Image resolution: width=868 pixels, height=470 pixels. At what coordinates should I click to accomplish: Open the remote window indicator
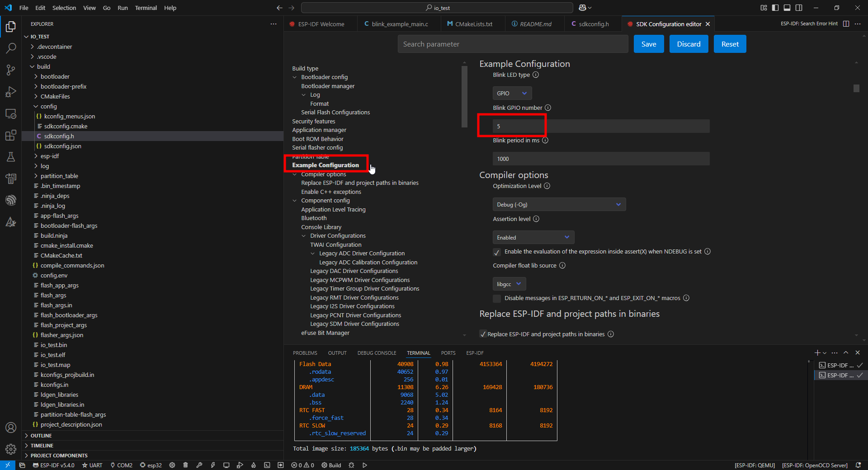click(x=8, y=465)
